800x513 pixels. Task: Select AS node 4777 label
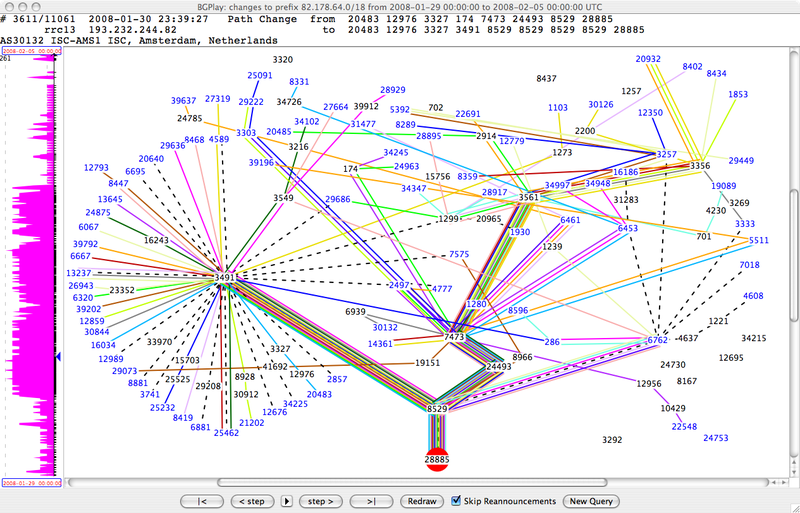(442, 288)
